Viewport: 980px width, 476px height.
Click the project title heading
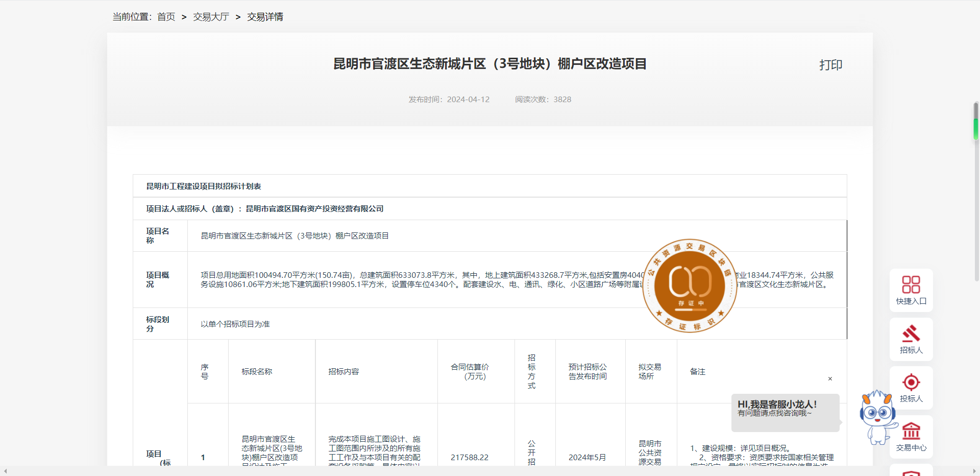(489, 64)
